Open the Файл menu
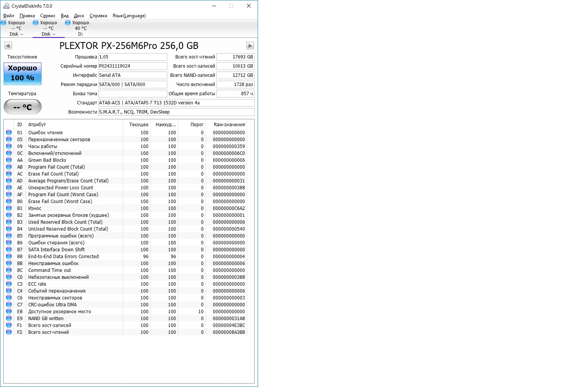 [8, 16]
